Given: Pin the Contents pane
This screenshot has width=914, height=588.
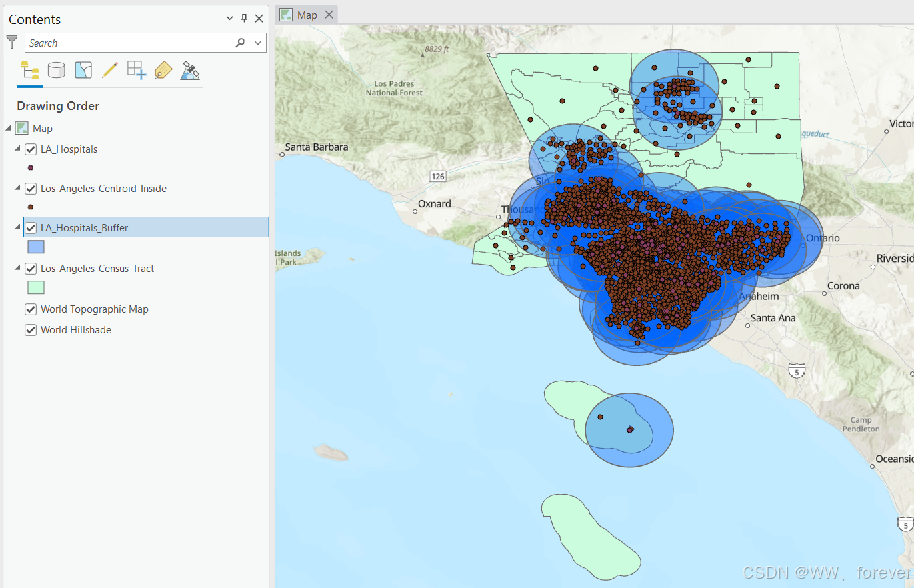Looking at the screenshot, I should point(245,19).
